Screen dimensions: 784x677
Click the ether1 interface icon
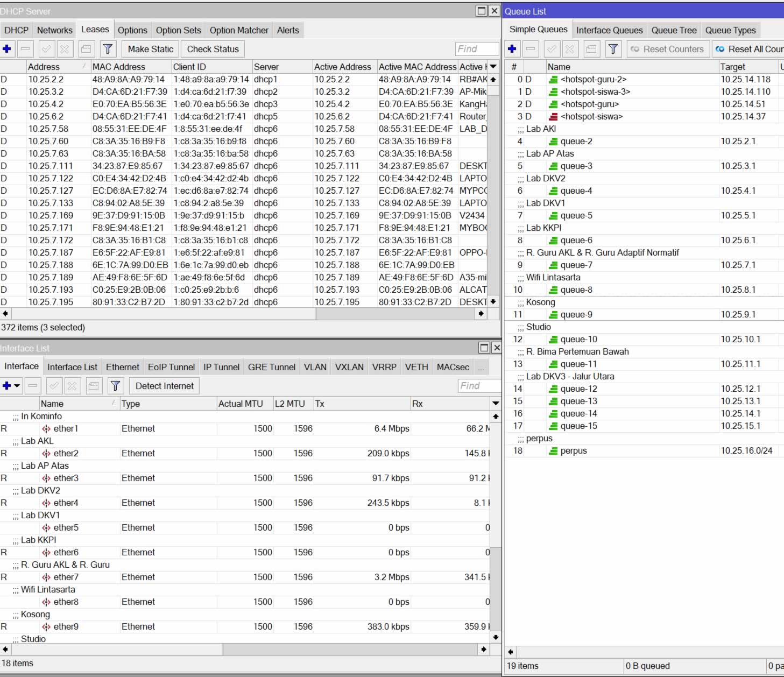click(x=46, y=429)
